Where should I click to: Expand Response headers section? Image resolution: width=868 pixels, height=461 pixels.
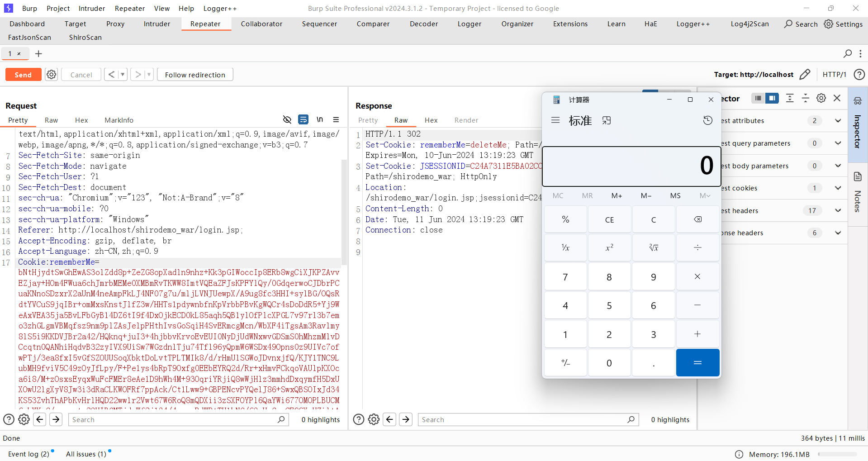pos(838,233)
